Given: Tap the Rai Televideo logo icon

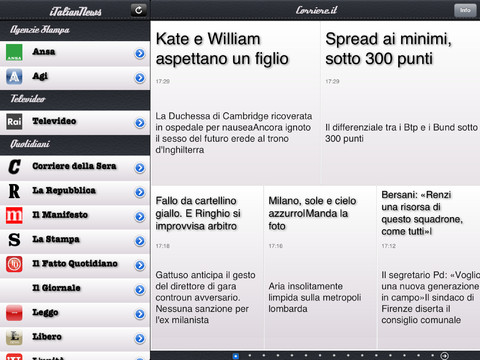Looking at the screenshot, I should (14, 122).
